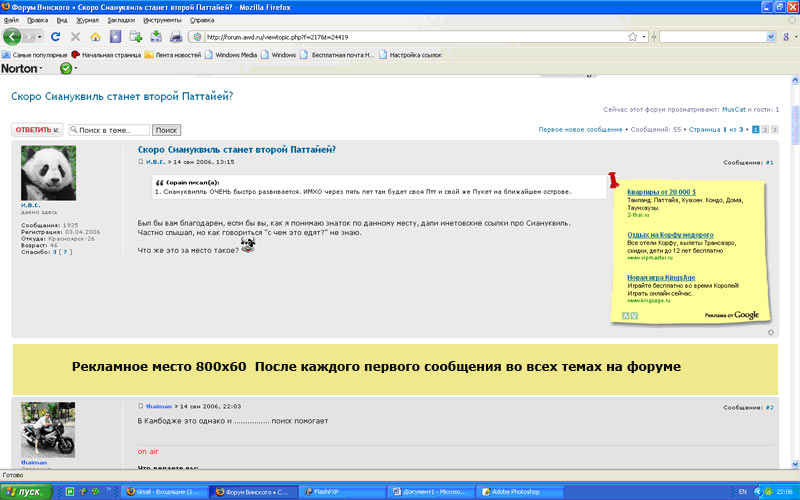Click the Google search engine icon
This screenshot has height=500, width=800.
[786, 37]
